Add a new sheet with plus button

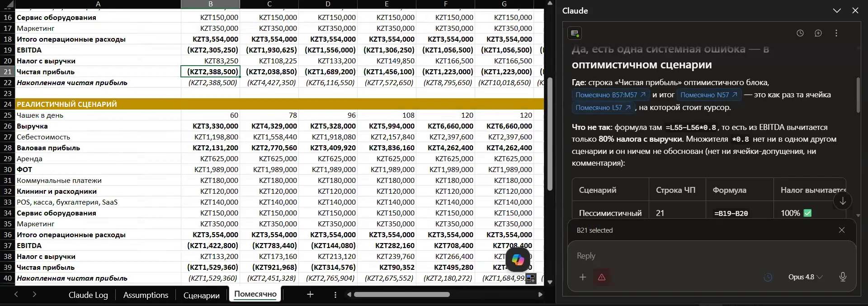pos(310,295)
